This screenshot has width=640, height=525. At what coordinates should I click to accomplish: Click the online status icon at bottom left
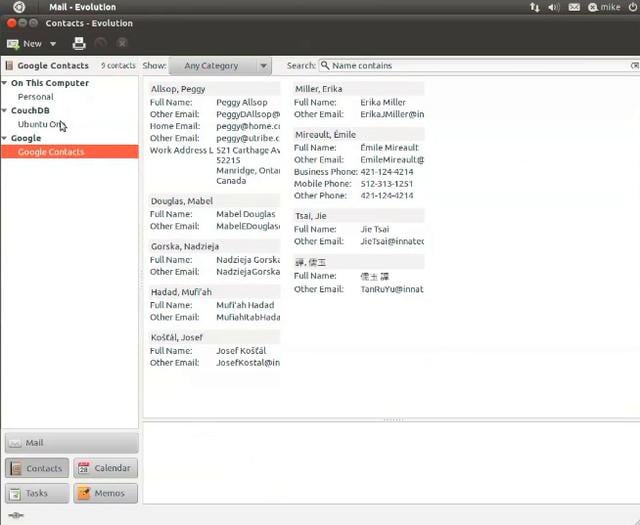click(16, 515)
